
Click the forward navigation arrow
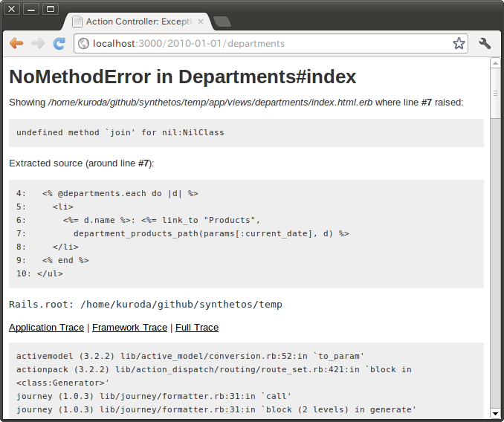[x=38, y=43]
